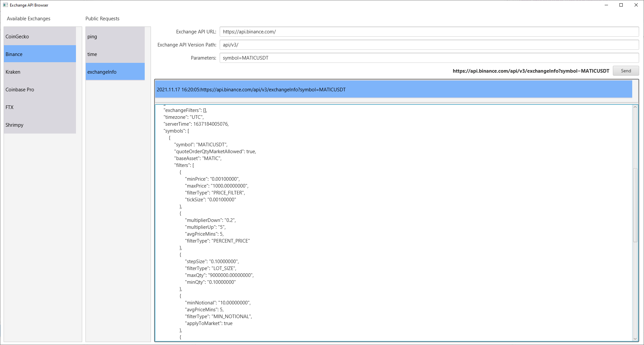644x345 pixels.
Task: Click the Available Exchanges heading
Action: (x=28, y=19)
